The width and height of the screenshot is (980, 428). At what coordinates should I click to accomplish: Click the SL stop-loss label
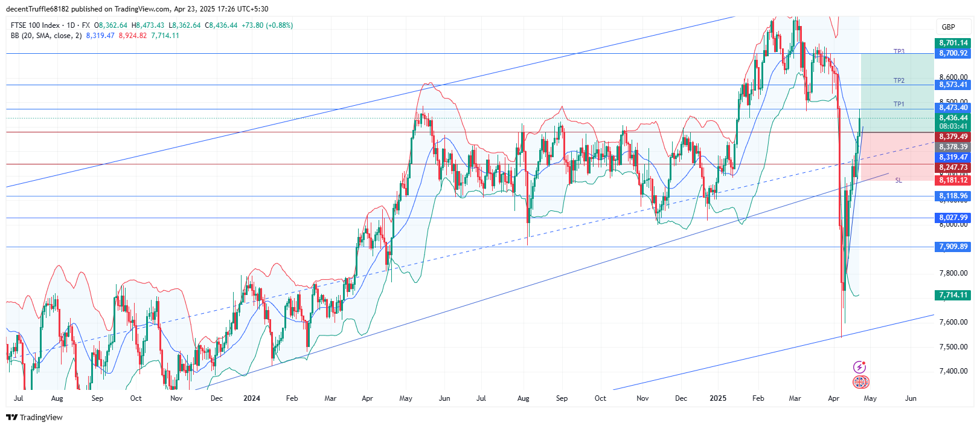click(898, 180)
